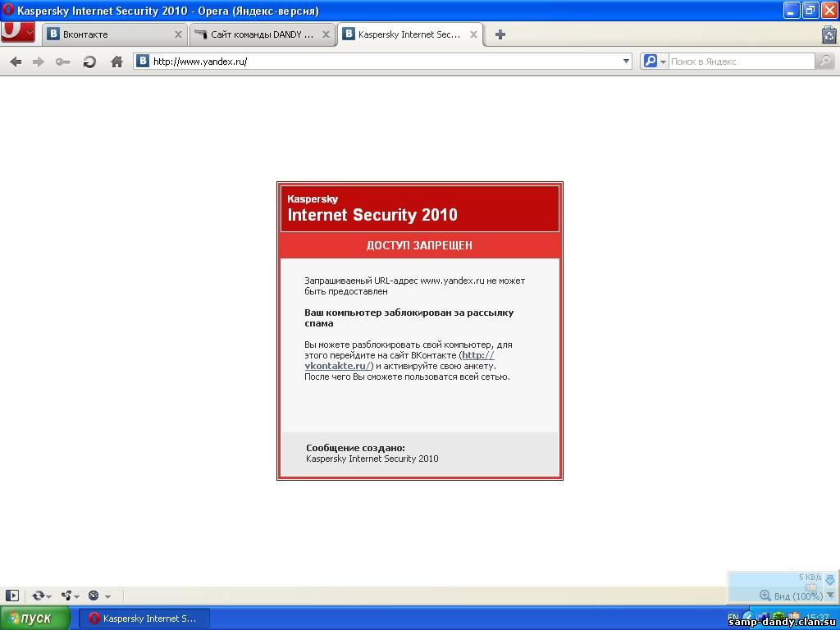Click the password wand key icon
This screenshot has height=630, width=840.
coord(62,62)
